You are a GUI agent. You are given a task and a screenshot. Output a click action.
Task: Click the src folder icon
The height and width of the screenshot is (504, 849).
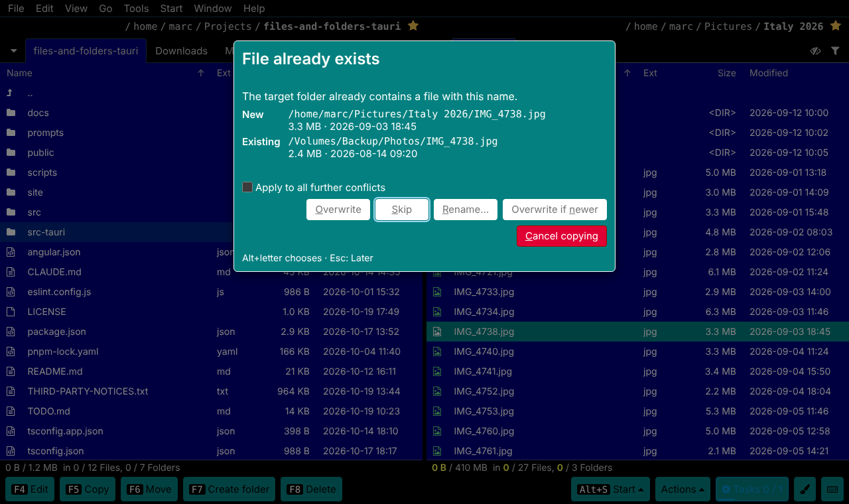[x=11, y=212]
